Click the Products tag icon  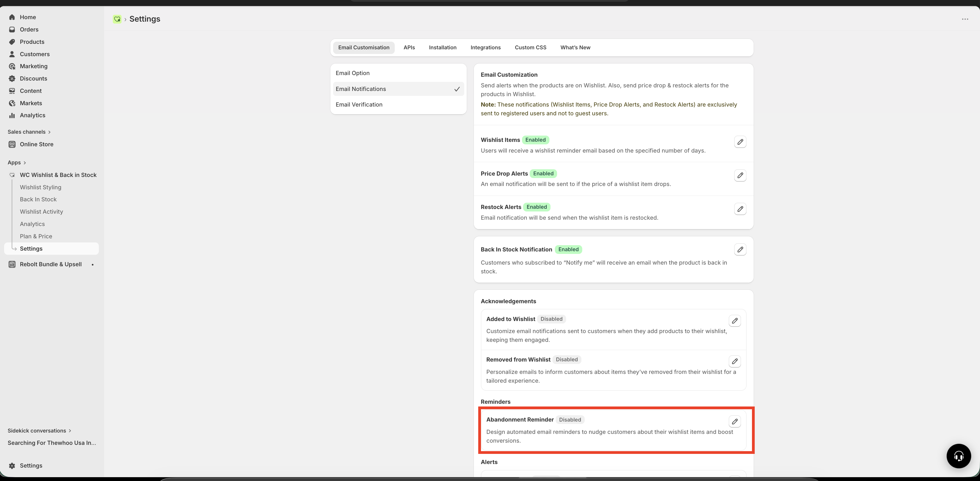[12, 42]
